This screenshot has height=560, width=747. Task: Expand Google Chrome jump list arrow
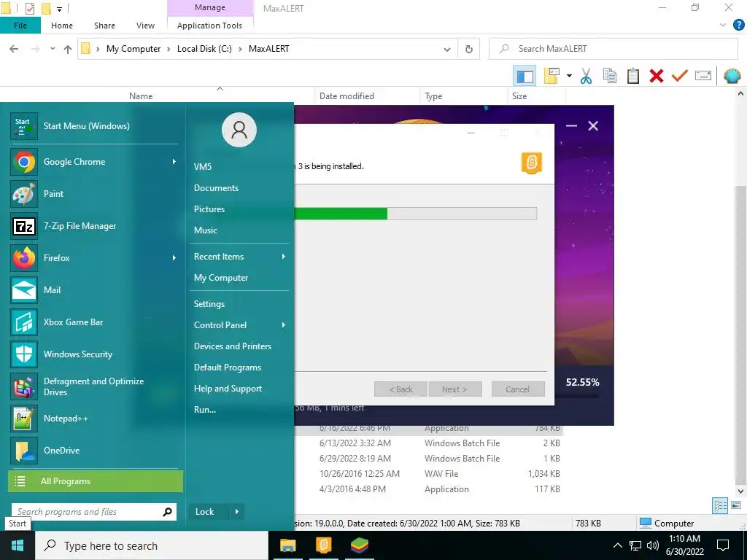(174, 162)
